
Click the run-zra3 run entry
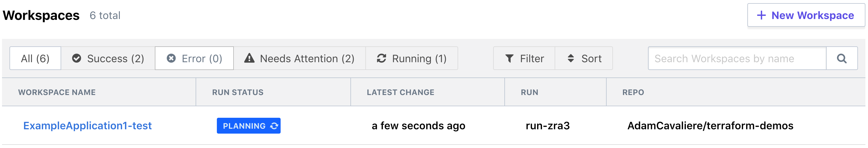pyautogui.click(x=547, y=126)
